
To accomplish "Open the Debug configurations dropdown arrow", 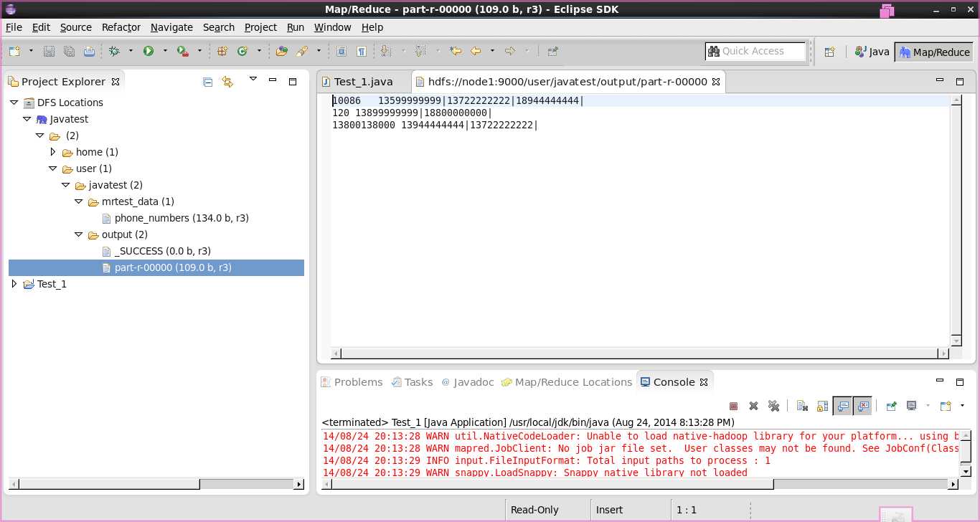I will (131, 51).
